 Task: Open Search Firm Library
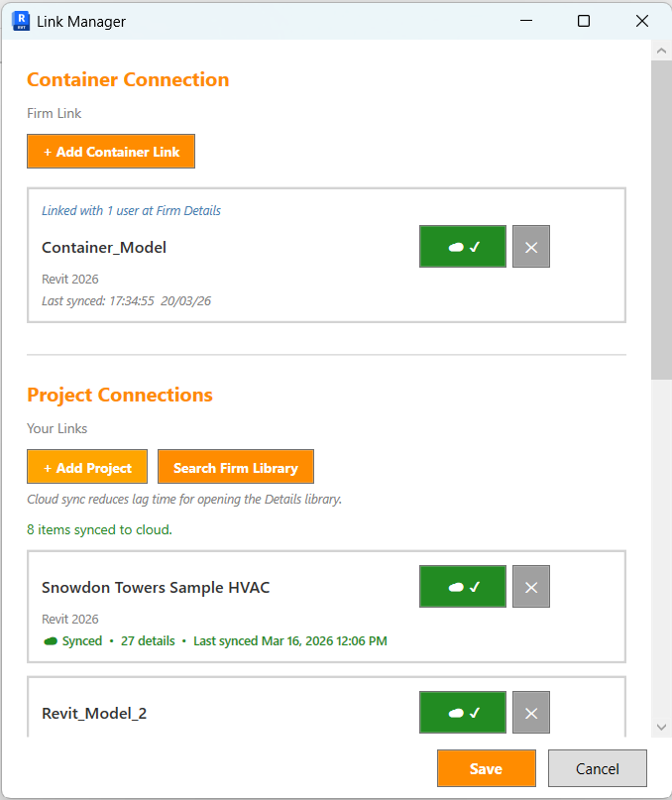[x=236, y=468]
